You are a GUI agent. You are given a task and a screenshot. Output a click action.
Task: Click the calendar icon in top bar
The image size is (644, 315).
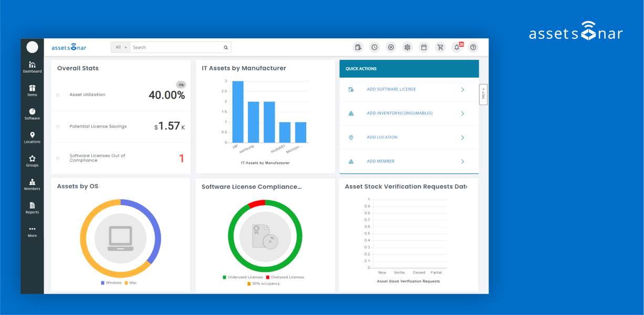pyautogui.click(x=424, y=47)
